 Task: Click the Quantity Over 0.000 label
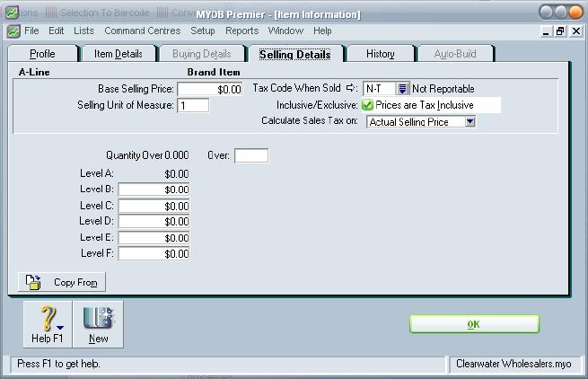pyautogui.click(x=147, y=155)
